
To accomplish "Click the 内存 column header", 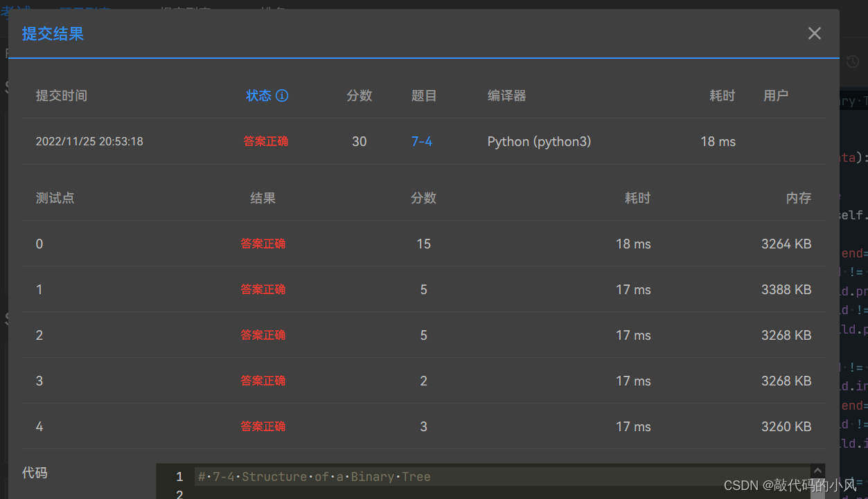I will [x=798, y=198].
